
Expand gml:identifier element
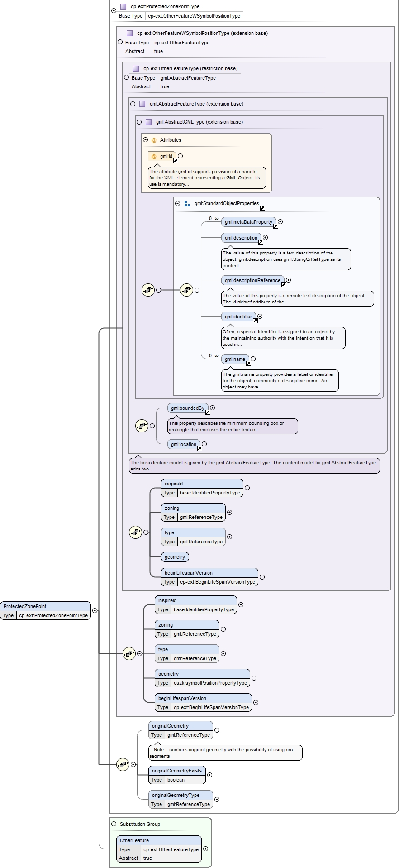tap(260, 316)
